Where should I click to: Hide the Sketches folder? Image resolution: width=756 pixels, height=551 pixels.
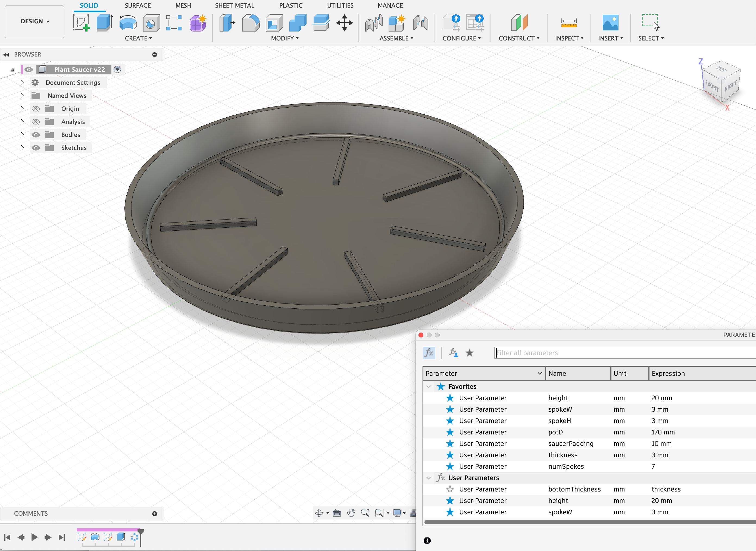pyautogui.click(x=36, y=148)
